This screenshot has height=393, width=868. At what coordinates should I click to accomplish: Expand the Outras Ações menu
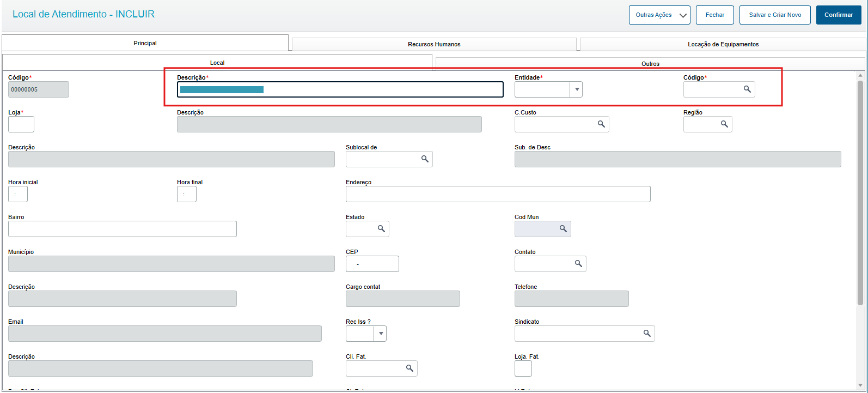pos(659,15)
